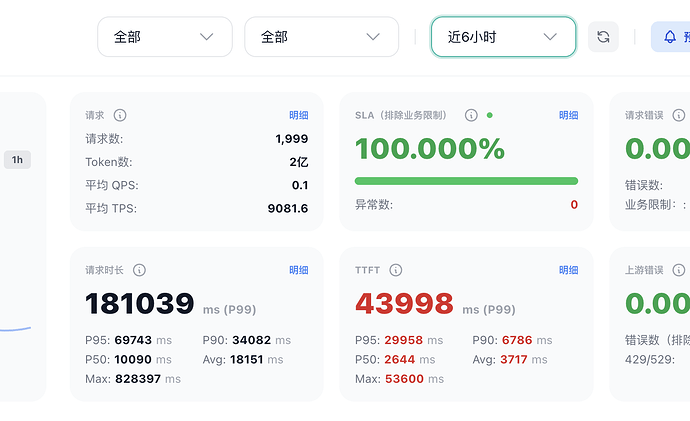Click TTFT Max value 53600

click(x=404, y=379)
